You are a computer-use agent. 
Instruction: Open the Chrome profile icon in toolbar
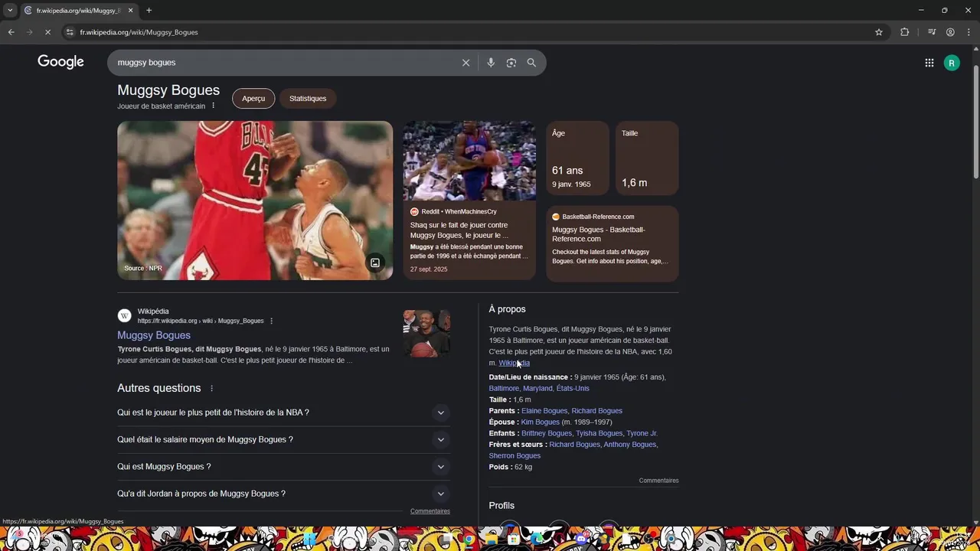950,32
